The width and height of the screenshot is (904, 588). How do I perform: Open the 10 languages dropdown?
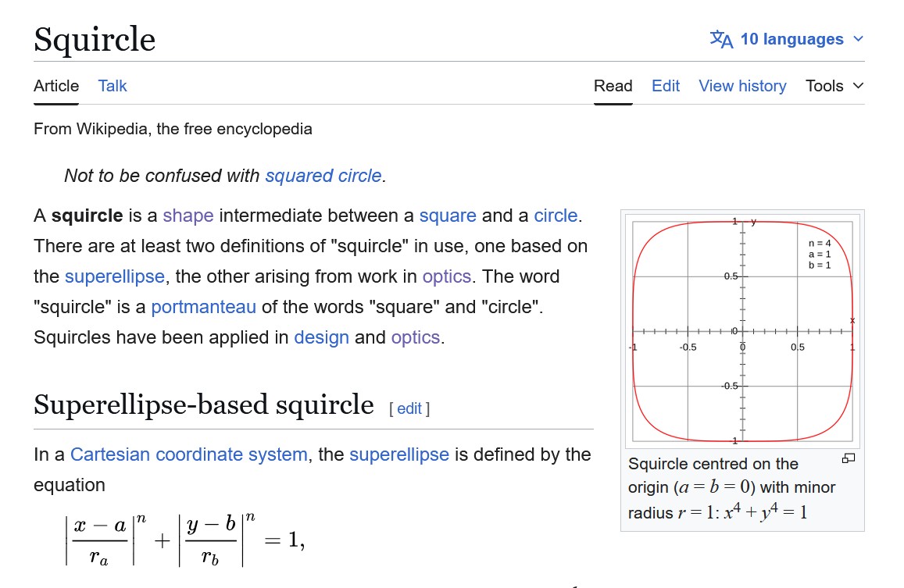point(787,39)
